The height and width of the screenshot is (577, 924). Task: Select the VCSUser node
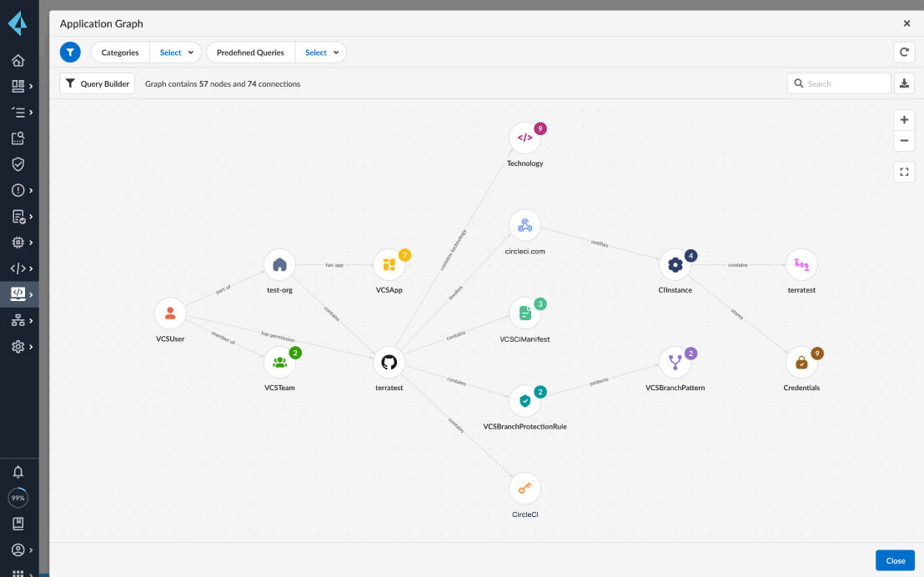(x=170, y=312)
